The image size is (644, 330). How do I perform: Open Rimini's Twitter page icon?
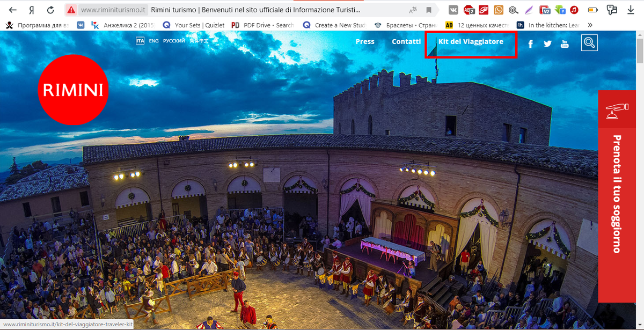(x=547, y=44)
